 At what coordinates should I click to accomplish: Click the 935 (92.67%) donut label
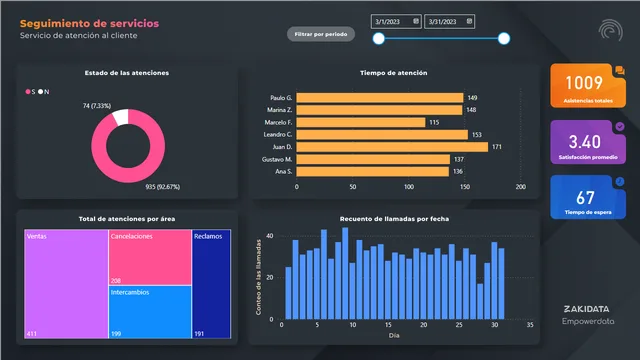click(x=163, y=187)
